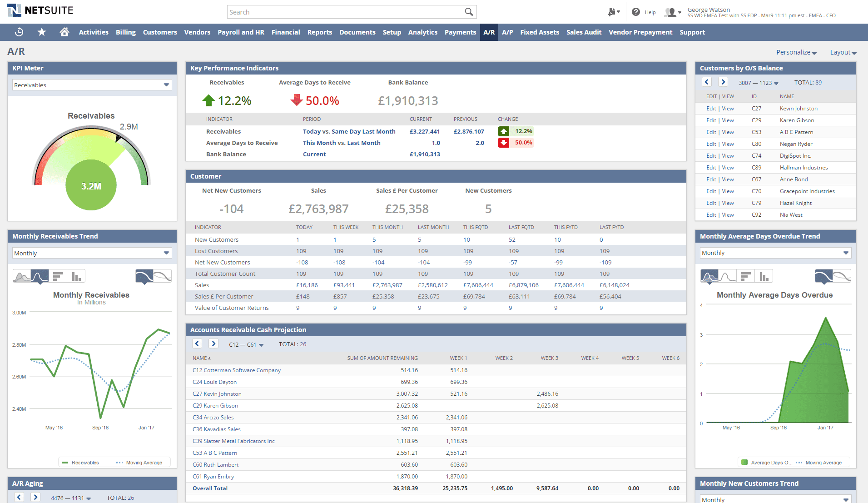
Task: Toggle Moving Average in Overdue chart legend
Action: pyautogui.click(x=819, y=463)
